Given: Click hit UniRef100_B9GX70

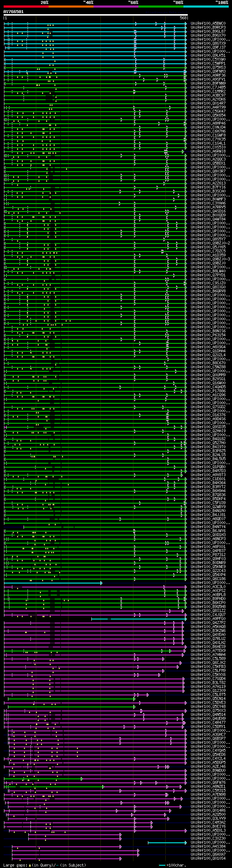Looking at the screenshot, I should (208, 36).
